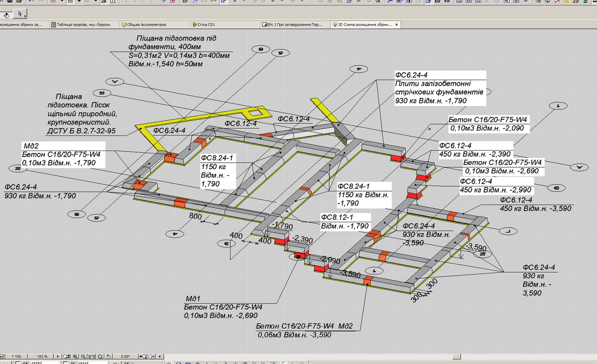Click the zoom in magnifier icon
Viewport: 597px width, 364px height.
[x=75, y=357]
